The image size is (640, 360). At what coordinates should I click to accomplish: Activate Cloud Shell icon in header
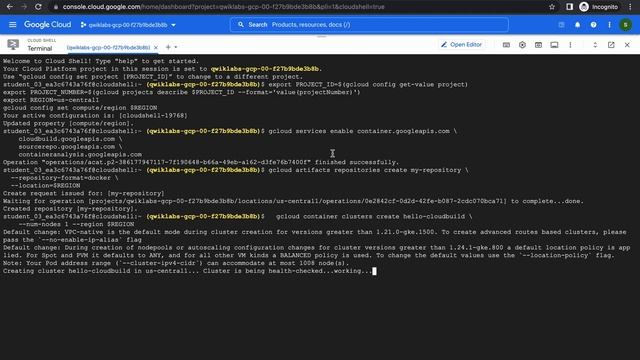561,25
